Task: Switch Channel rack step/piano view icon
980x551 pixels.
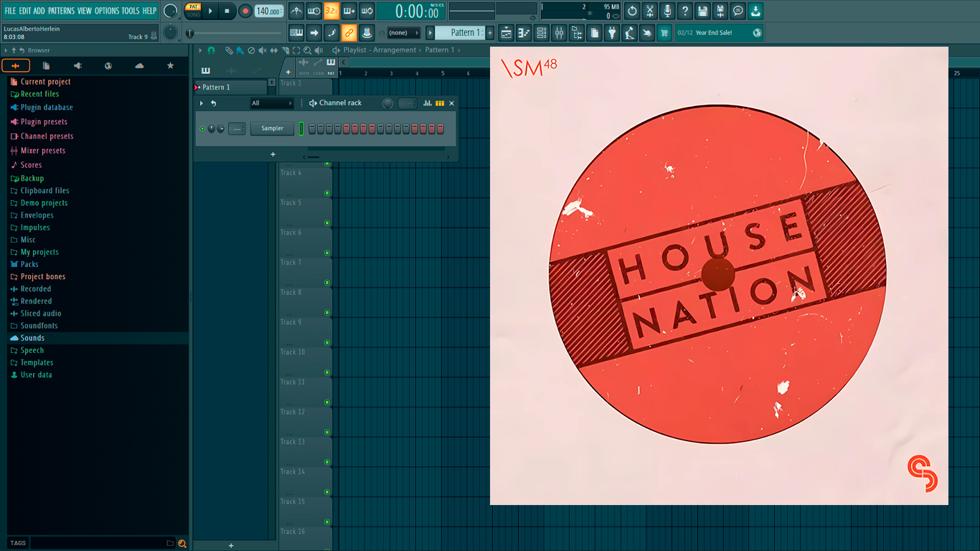Action: (440, 103)
